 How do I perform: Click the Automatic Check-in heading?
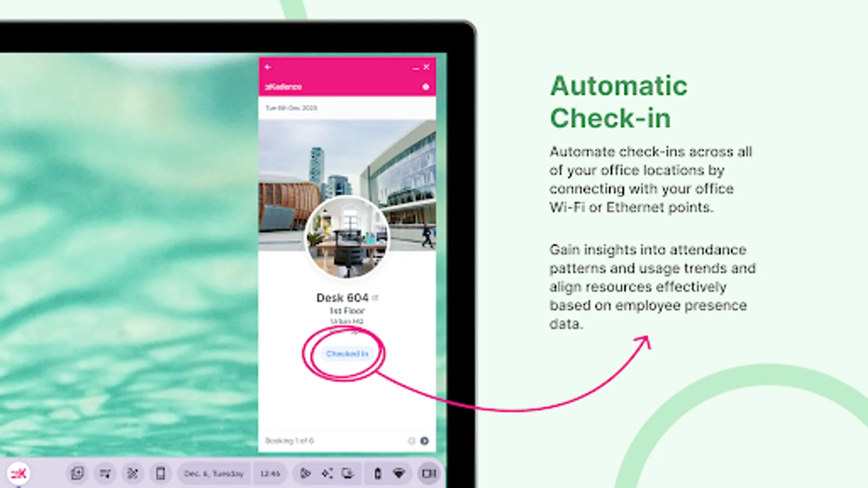pyautogui.click(x=619, y=102)
